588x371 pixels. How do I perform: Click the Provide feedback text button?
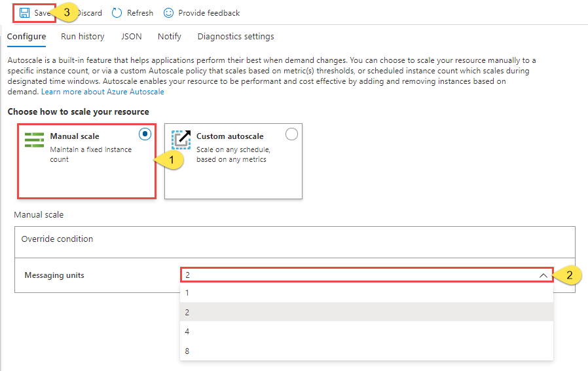(209, 12)
